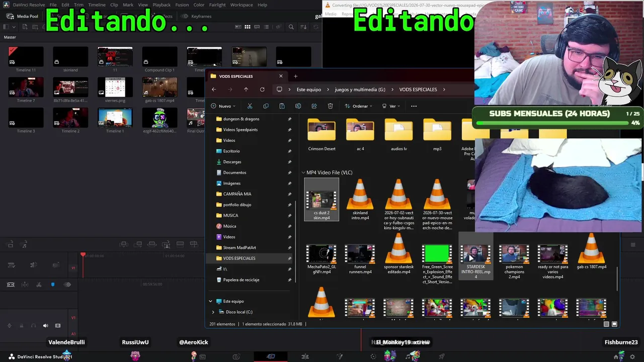Viewport: 644px width, 362px height.
Task: Select skinland intro.mp4 file
Action: click(x=360, y=200)
